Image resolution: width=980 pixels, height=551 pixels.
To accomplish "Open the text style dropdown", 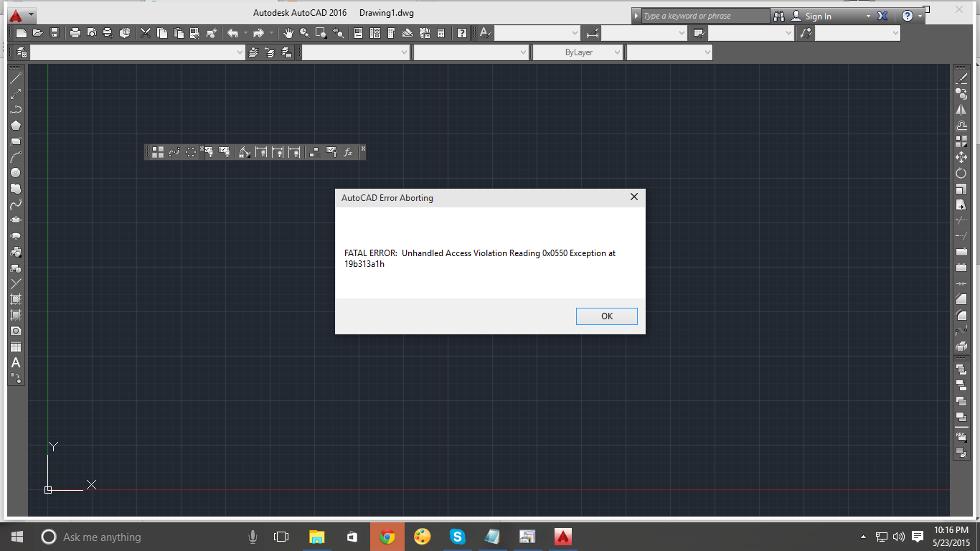I will [x=537, y=33].
